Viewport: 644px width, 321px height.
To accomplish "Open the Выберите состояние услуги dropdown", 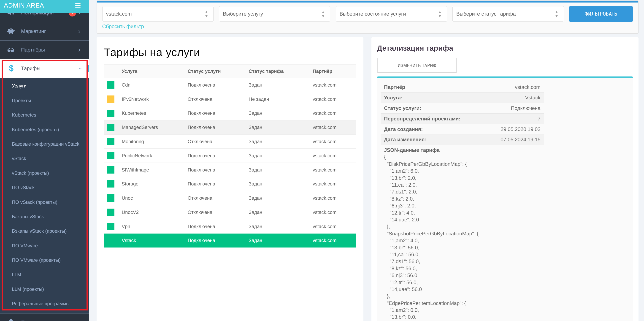I will coord(391,14).
